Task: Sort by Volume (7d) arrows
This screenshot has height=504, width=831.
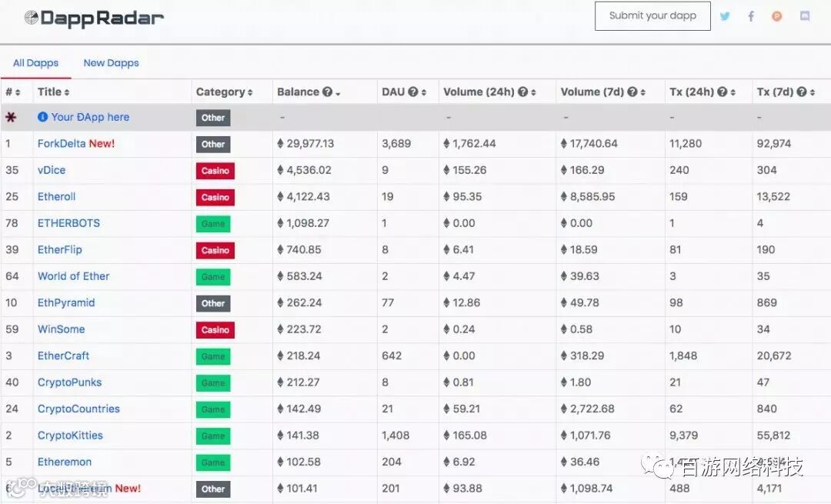Action: point(642,92)
